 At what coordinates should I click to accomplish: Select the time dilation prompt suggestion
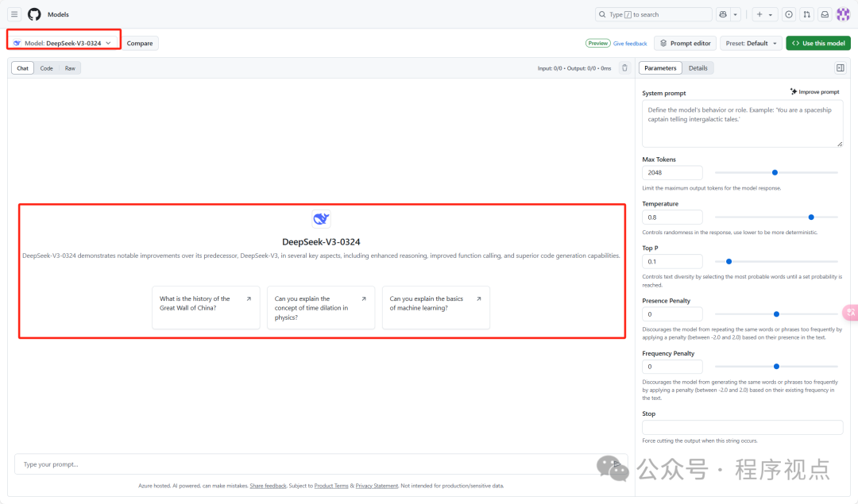pyautogui.click(x=321, y=308)
